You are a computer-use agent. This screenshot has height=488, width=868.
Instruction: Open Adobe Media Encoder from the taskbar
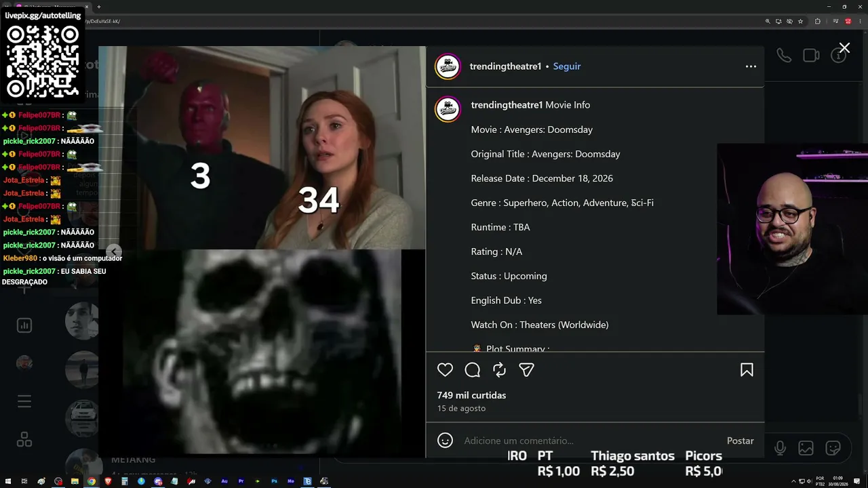291,481
